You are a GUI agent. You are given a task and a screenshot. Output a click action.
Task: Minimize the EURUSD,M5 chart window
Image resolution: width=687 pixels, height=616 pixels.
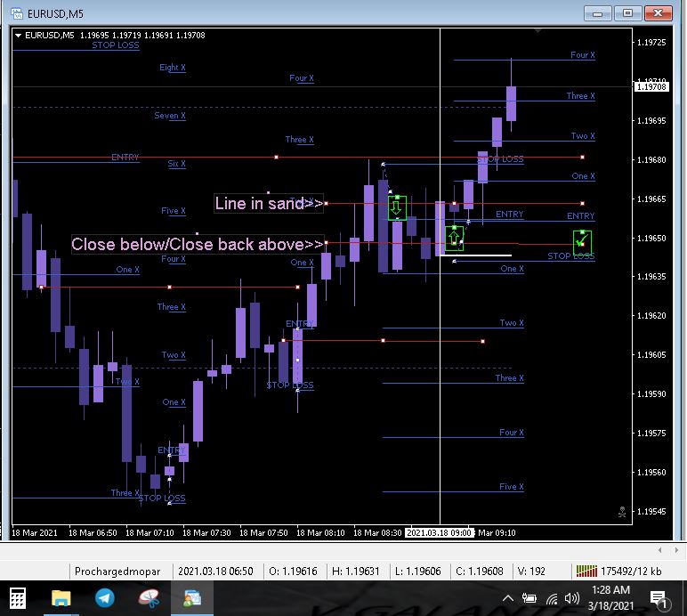598,13
